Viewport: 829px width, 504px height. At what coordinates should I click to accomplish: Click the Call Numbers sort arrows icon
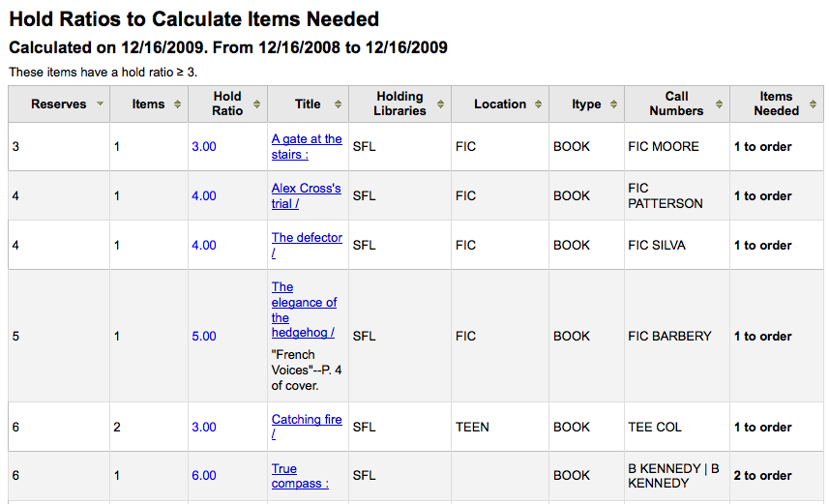click(719, 104)
